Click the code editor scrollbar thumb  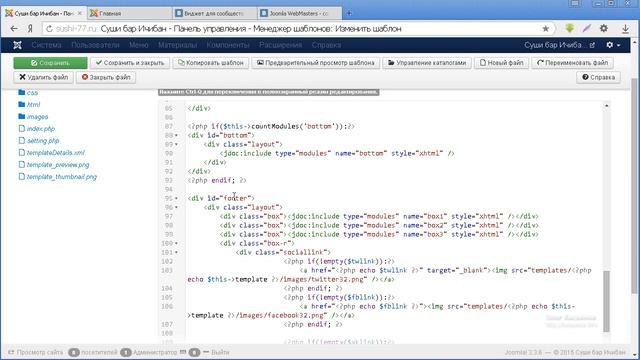[x=606, y=301]
